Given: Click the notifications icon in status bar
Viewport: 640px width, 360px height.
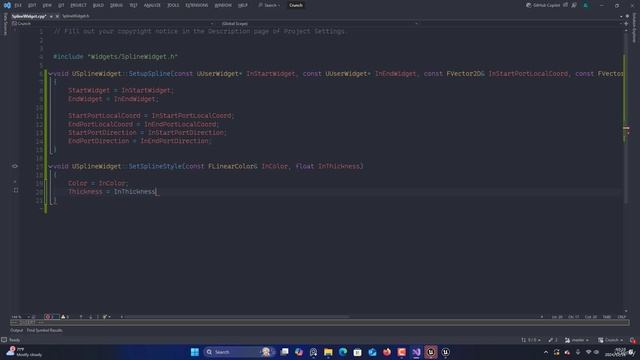Looking at the screenshot, I should [633, 340].
